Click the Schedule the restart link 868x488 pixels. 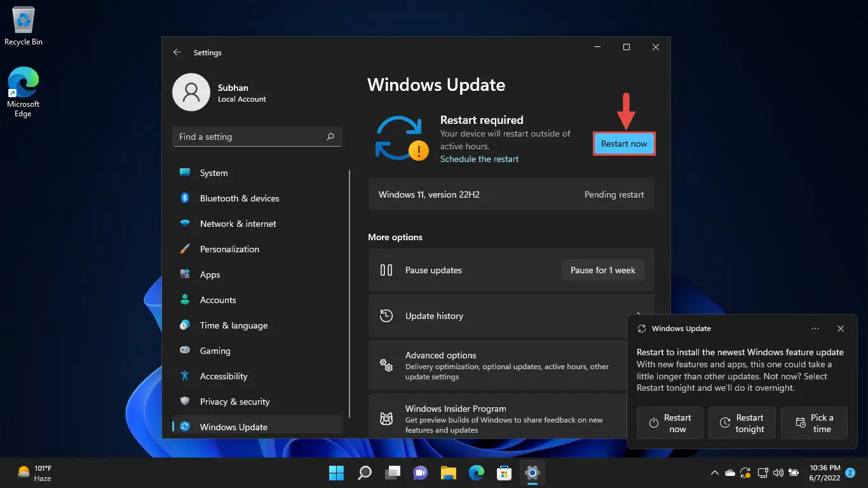click(x=479, y=159)
